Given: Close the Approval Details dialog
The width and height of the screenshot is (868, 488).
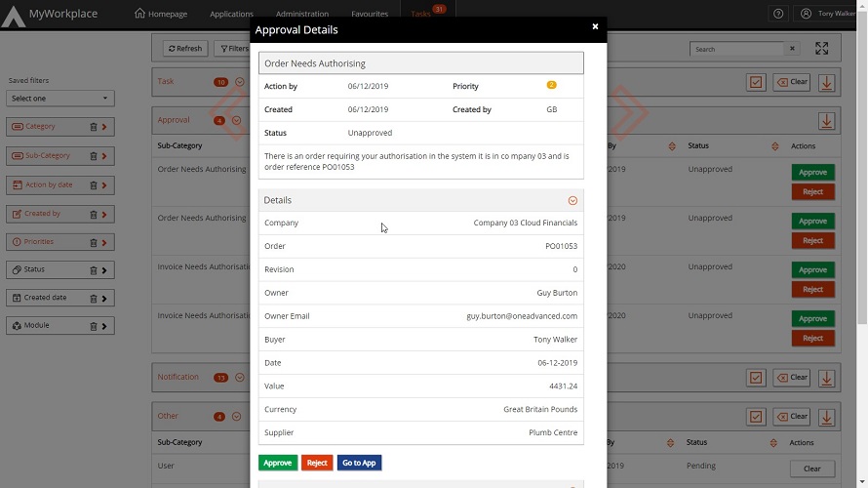Looking at the screenshot, I should tap(595, 26).
